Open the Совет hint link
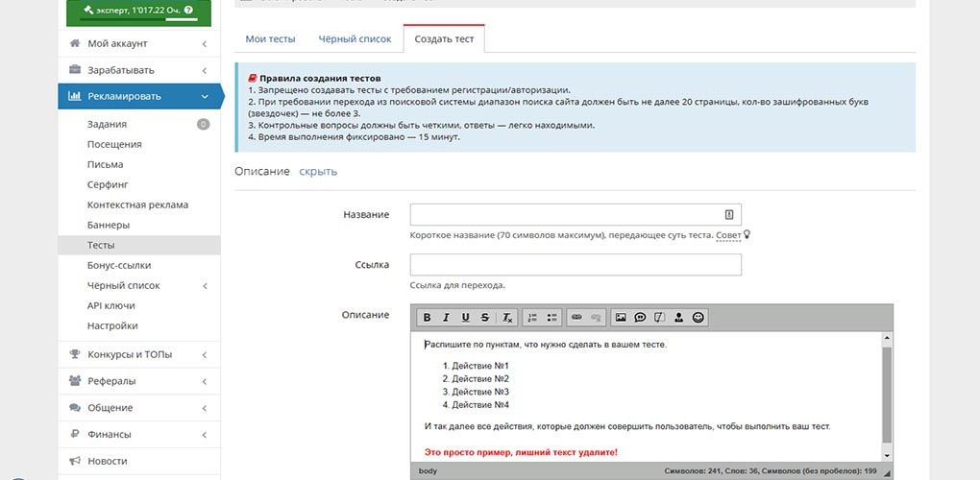980x480 pixels. coord(728,235)
